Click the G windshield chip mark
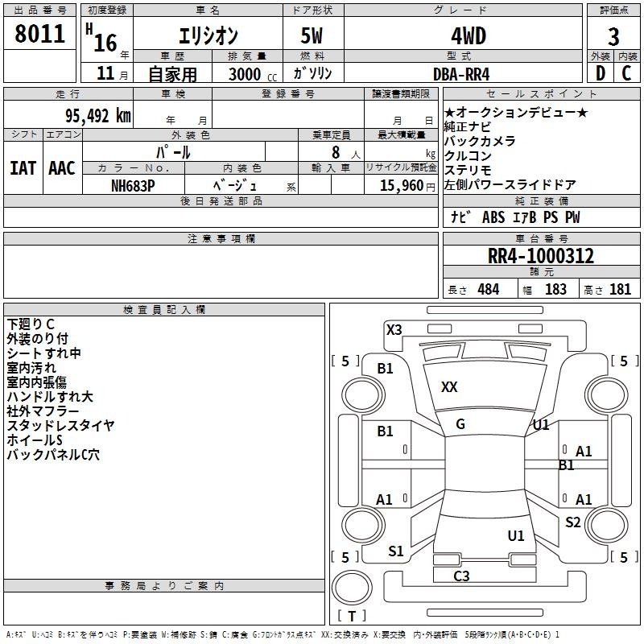 point(460,424)
